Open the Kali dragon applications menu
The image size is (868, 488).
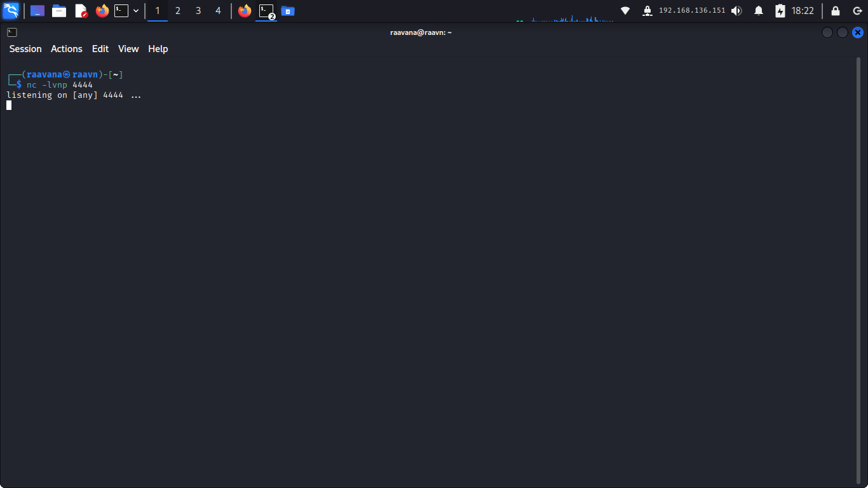(11, 11)
